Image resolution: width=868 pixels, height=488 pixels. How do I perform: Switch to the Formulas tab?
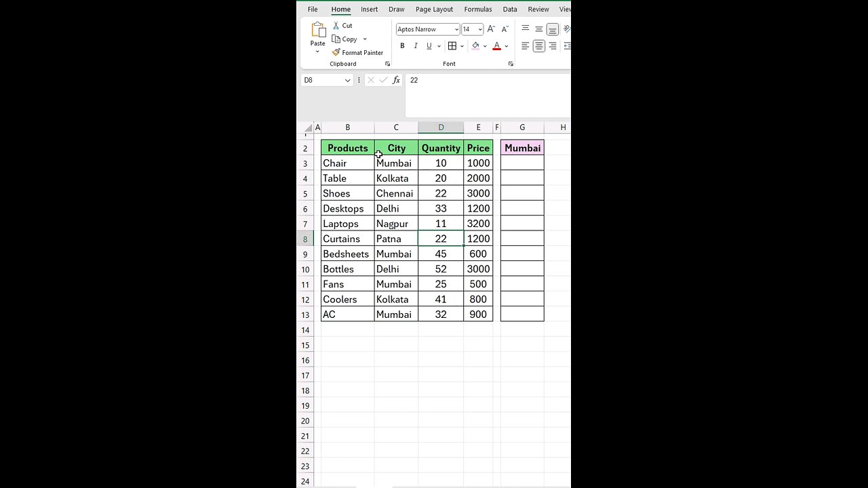478,9
